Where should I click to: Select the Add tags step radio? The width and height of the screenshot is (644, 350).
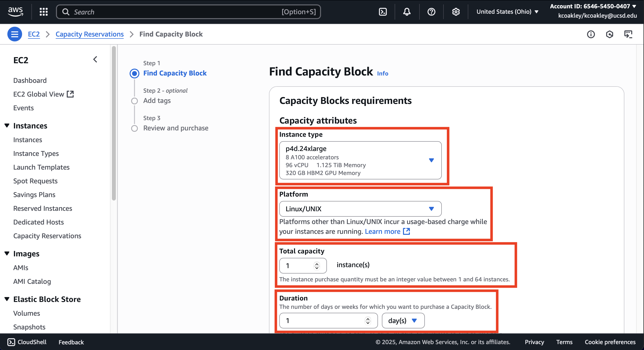point(134,101)
